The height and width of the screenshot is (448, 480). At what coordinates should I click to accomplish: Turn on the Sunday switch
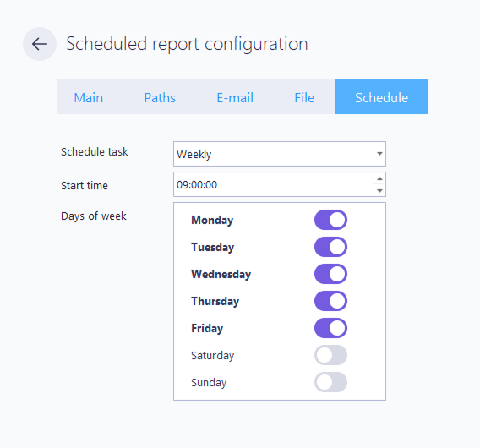tap(330, 382)
